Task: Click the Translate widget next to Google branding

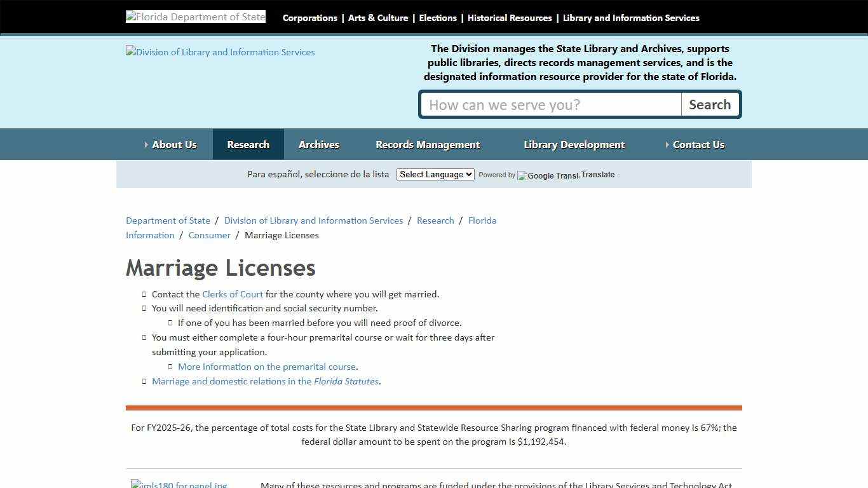Action: (x=597, y=174)
